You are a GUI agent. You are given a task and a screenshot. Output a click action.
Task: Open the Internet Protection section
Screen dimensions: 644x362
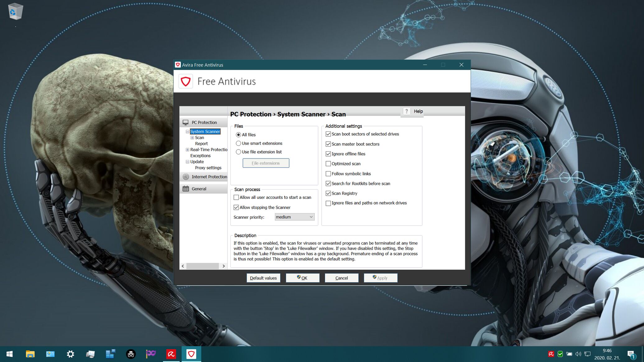point(203,177)
